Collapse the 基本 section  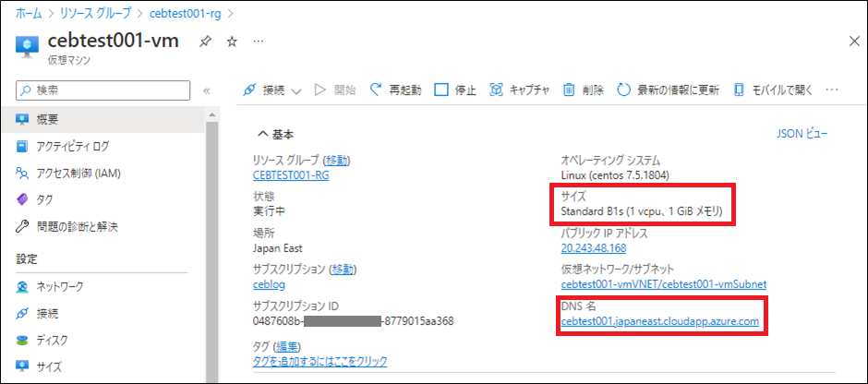point(275,135)
